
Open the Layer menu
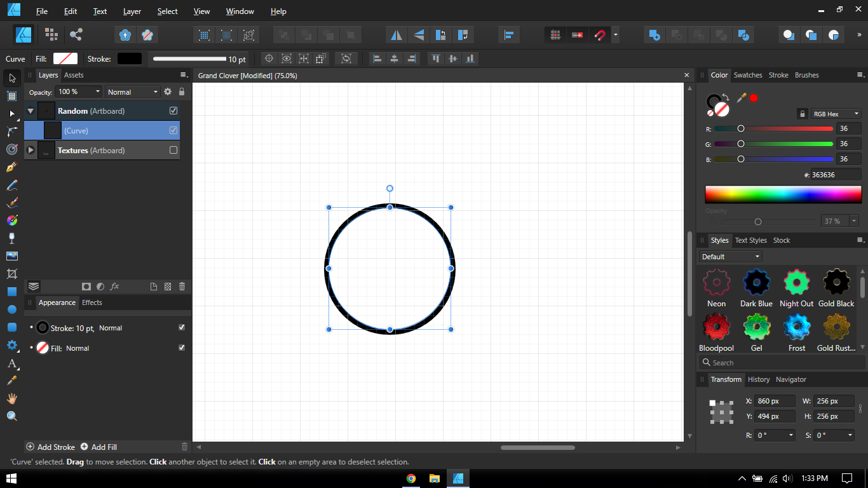point(132,11)
